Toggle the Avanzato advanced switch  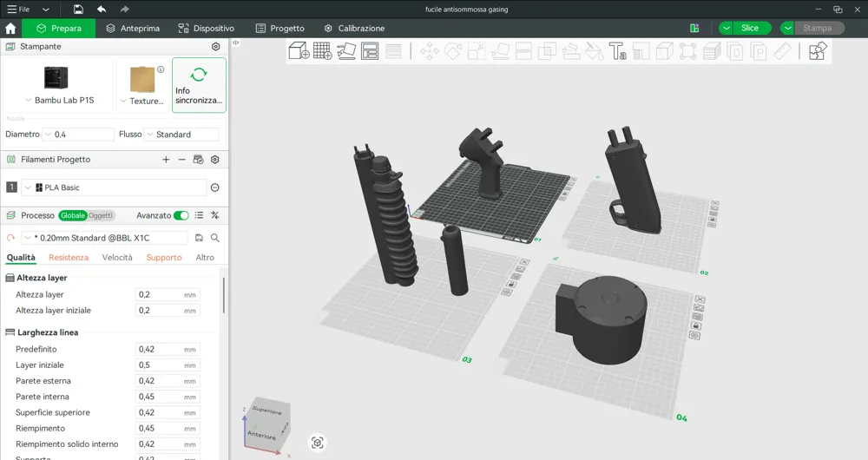(181, 215)
